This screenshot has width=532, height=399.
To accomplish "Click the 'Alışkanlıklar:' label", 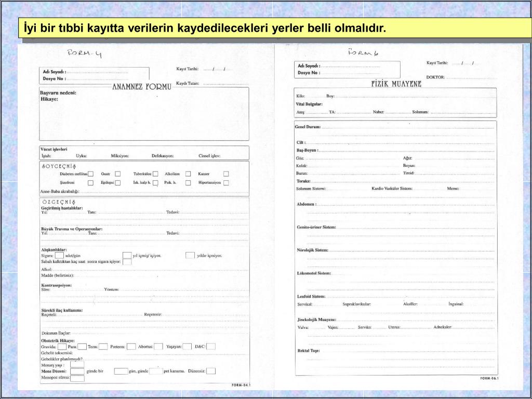I will click(54, 250).
